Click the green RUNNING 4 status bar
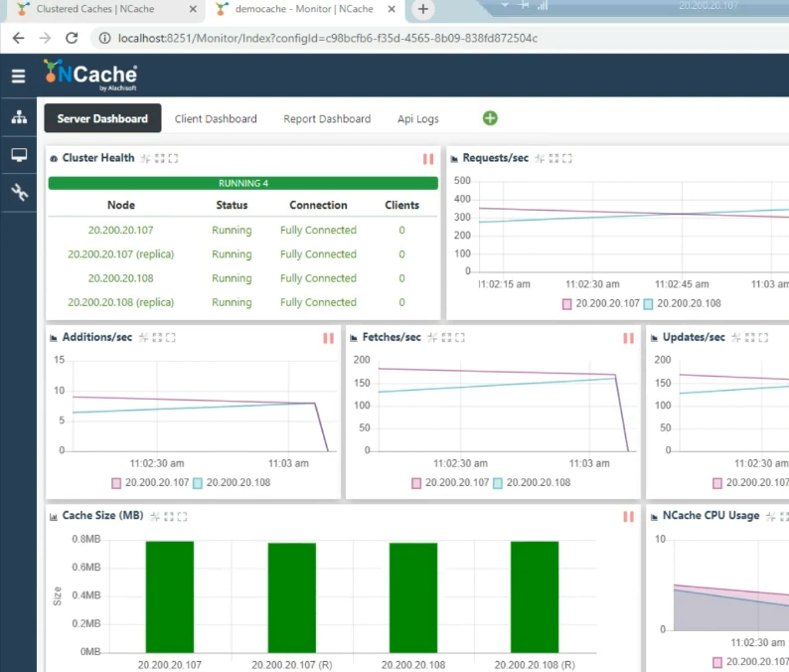 click(x=243, y=183)
